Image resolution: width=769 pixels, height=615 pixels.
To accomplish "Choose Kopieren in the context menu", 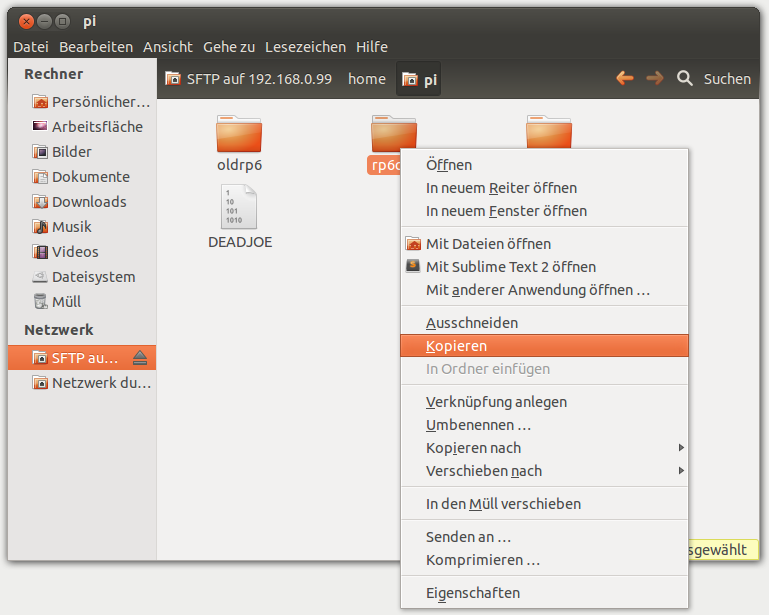I will 456,346.
